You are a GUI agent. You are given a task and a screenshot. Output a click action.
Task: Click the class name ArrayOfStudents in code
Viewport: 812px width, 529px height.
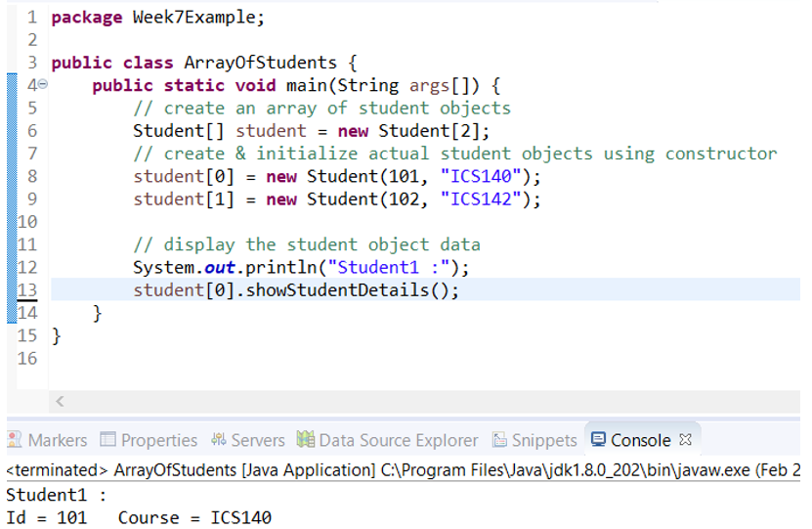tap(260, 63)
